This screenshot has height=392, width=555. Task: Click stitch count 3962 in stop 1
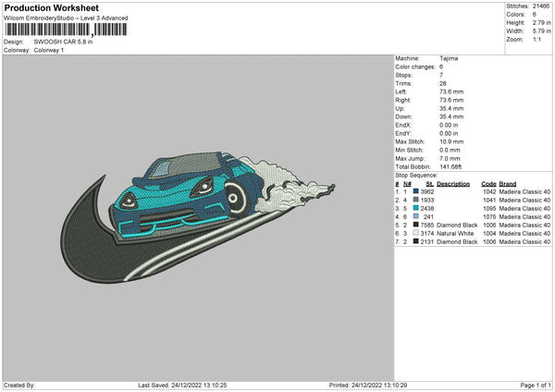(427, 191)
